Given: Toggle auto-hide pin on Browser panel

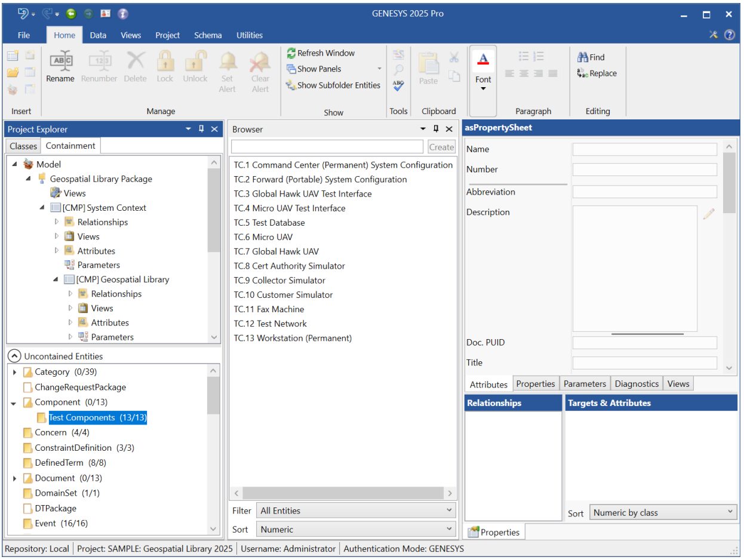Looking at the screenshot, I should [436, 129].
